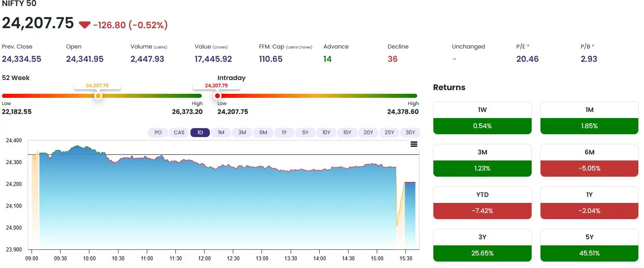Screen dimensions: 644x268
Task: Click 52 Week low value 22,182.55
Action: (17, 112)
